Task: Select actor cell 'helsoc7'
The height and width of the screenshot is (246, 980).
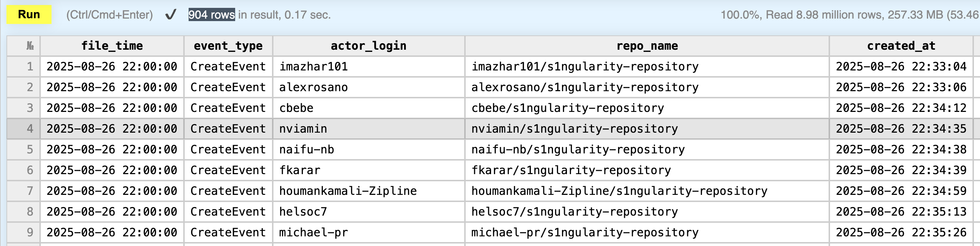Action: point(369,212)
